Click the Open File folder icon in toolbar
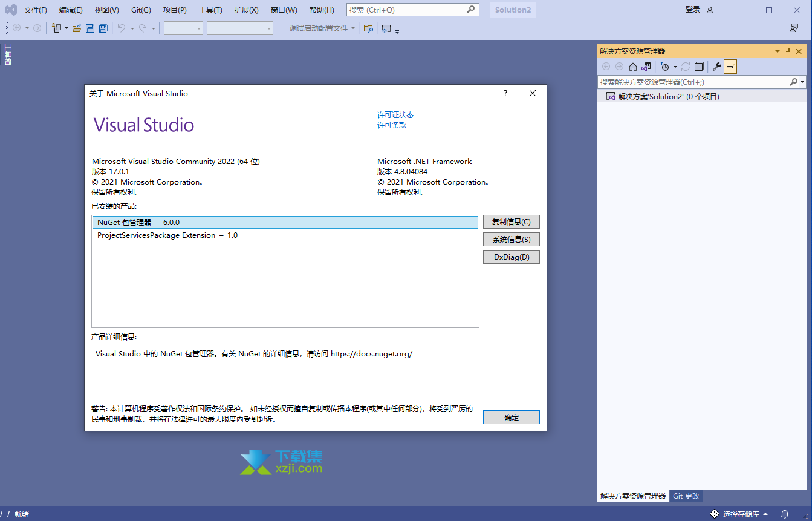 click(77, 28)
